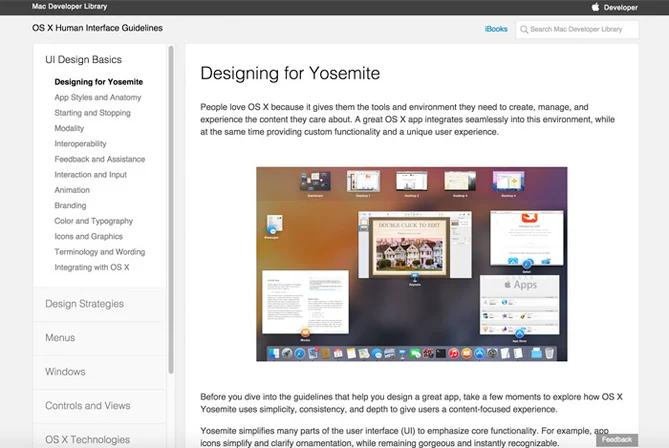This screenshot has width=669, height=448.
Task: Click the Apple logo in header
Action: [x=595, y=7]
